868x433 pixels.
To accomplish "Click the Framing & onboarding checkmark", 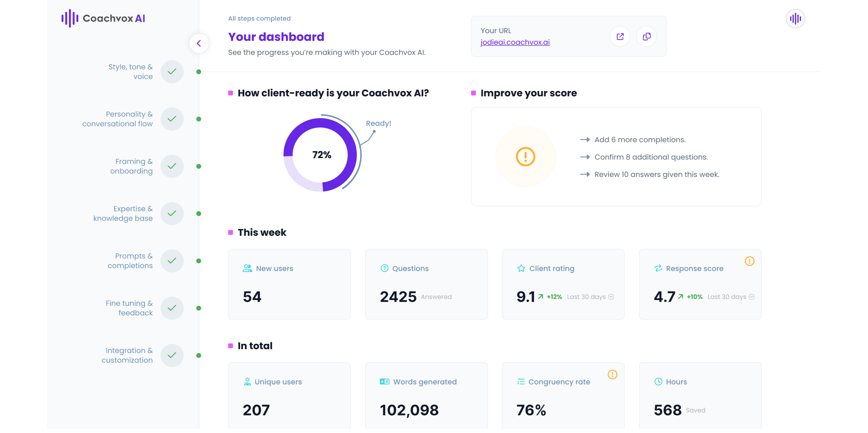I will coord(172,166).
